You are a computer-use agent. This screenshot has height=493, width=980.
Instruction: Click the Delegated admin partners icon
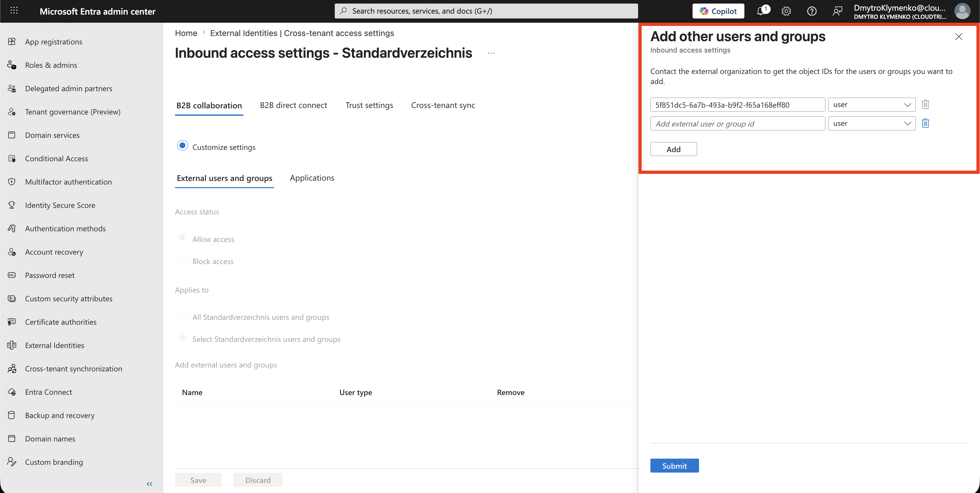pyautogui.click(x=12, y=88)
